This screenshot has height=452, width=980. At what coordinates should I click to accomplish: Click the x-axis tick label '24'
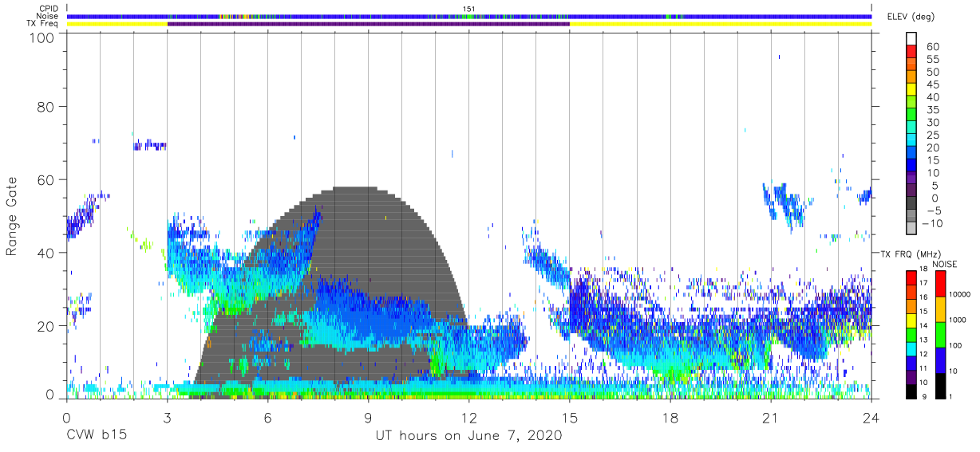[x=871, y=417]
